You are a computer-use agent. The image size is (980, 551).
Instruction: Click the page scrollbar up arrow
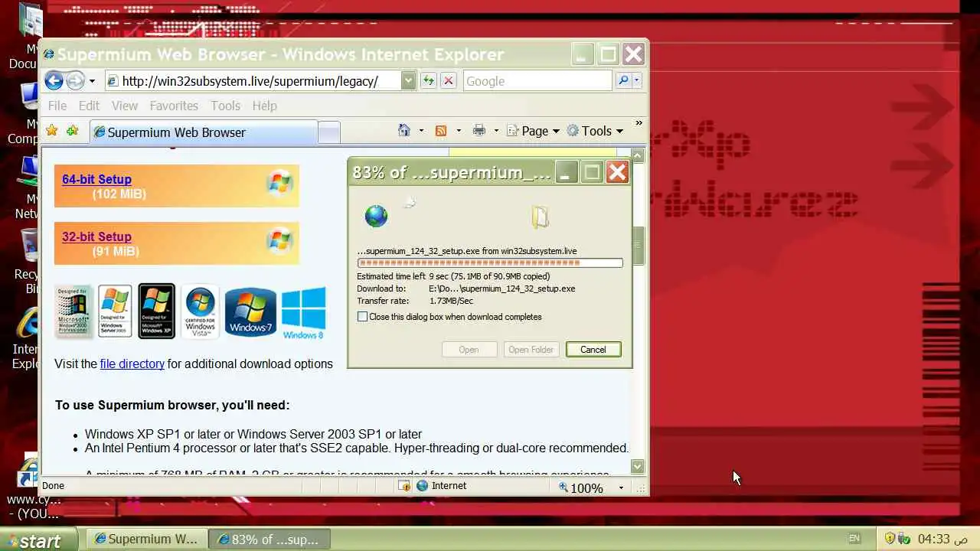click(x=638, y=155)
